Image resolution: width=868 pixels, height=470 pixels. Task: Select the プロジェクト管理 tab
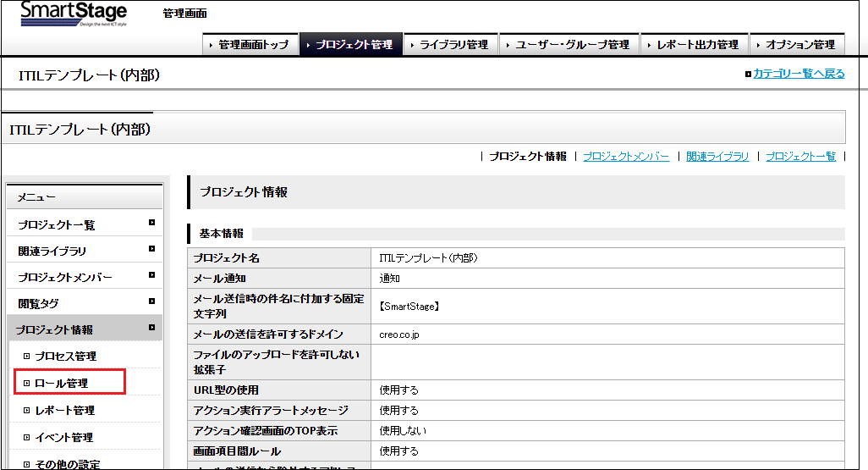tap(351, 44)
